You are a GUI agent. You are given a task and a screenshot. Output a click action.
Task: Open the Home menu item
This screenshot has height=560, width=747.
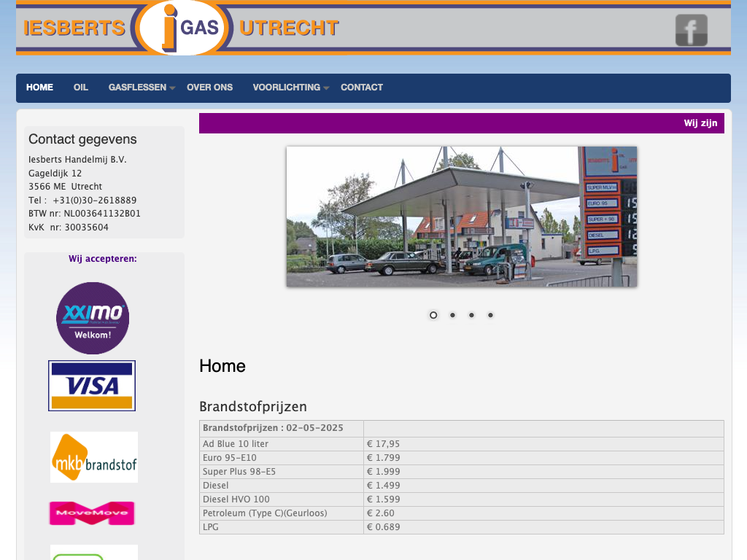39,87
